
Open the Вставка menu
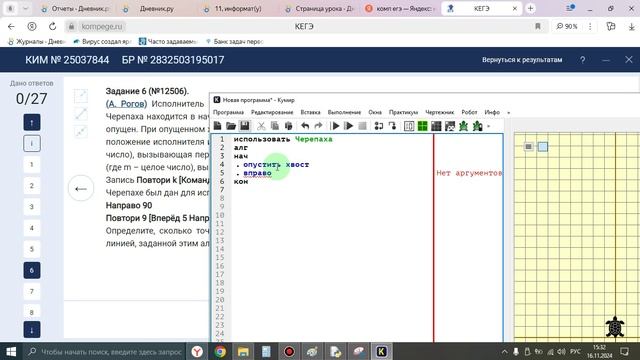(310, 112)
